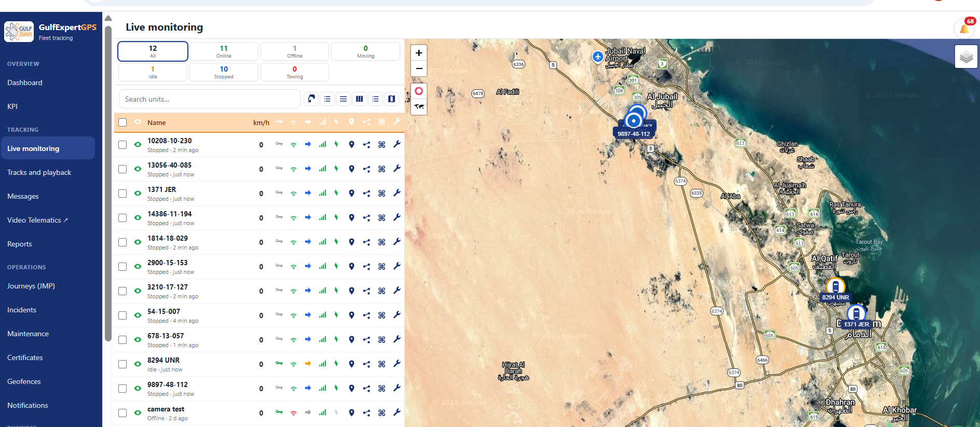980x427 pixels.
Task: Select the Offline 1 filter
Action: [294, 51]
